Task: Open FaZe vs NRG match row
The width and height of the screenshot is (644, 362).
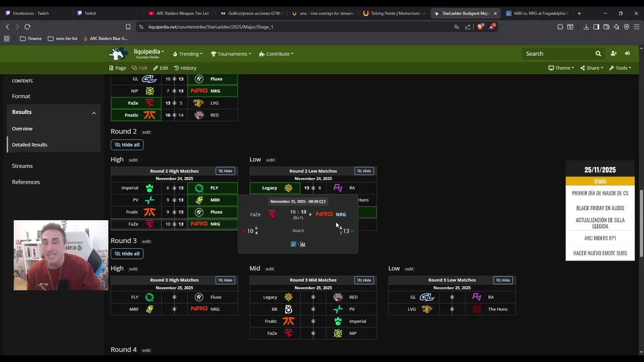Action: [x=174, y=224]
